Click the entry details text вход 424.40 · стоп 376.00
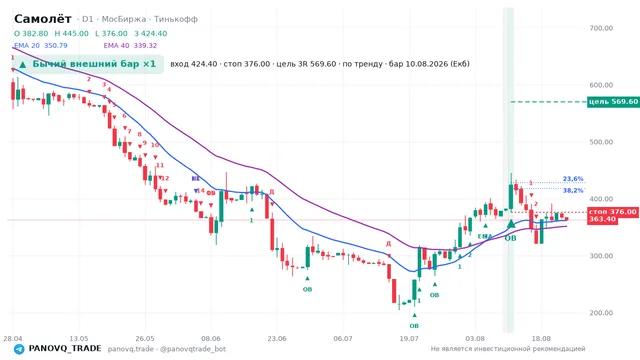 click(220, 64)
